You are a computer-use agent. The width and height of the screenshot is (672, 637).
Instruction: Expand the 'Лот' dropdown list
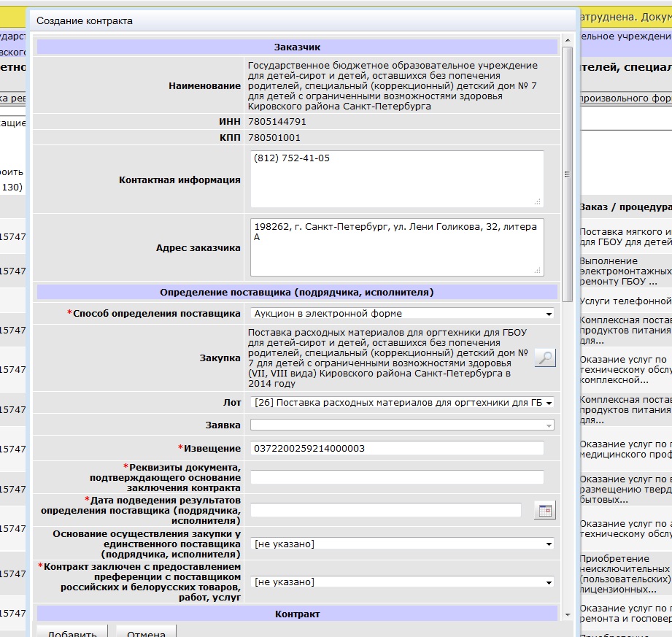click(x=403, y=403)
